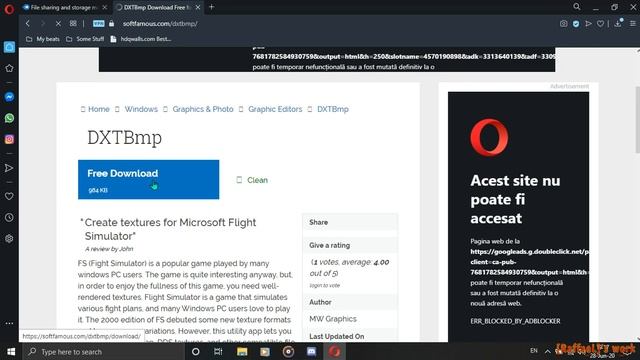Open WhatsApp in the sidebar

pyautogui.click(x=9, y=118)
